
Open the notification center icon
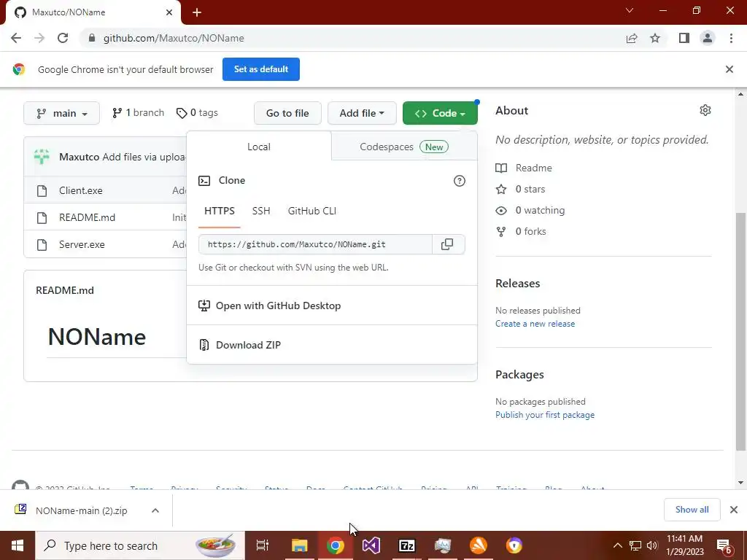click(x=724, y=545)
